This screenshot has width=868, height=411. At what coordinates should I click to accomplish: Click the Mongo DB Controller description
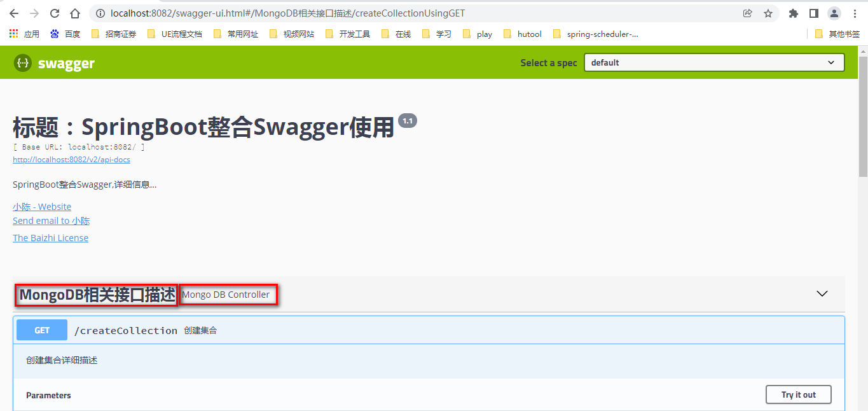tap(226, 295)
